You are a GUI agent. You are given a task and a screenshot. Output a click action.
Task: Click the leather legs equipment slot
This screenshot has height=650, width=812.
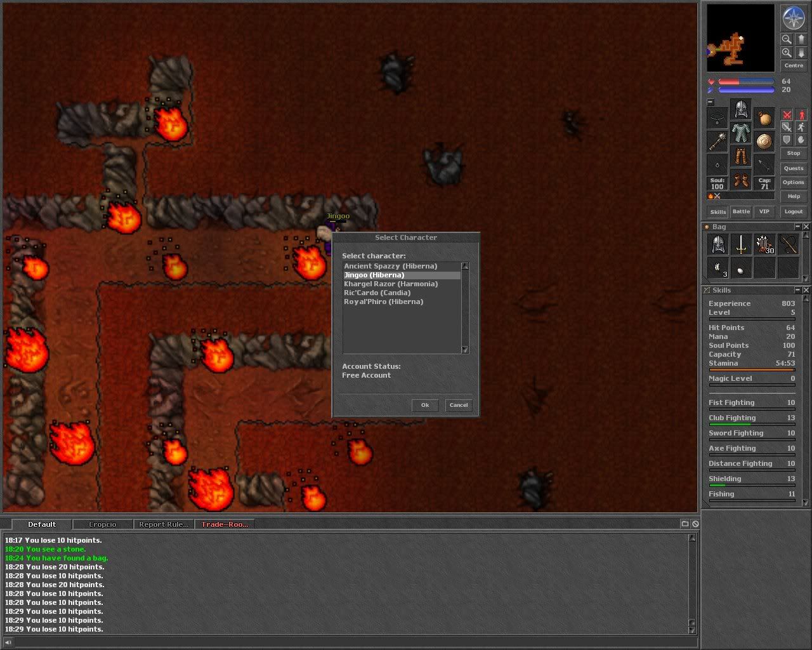tap(741, 157)
